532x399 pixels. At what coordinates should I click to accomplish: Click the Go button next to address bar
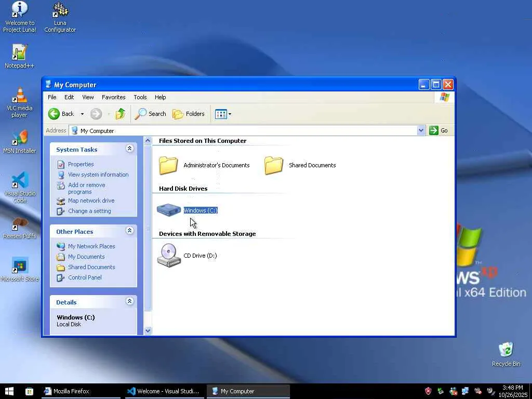point(438,130)
